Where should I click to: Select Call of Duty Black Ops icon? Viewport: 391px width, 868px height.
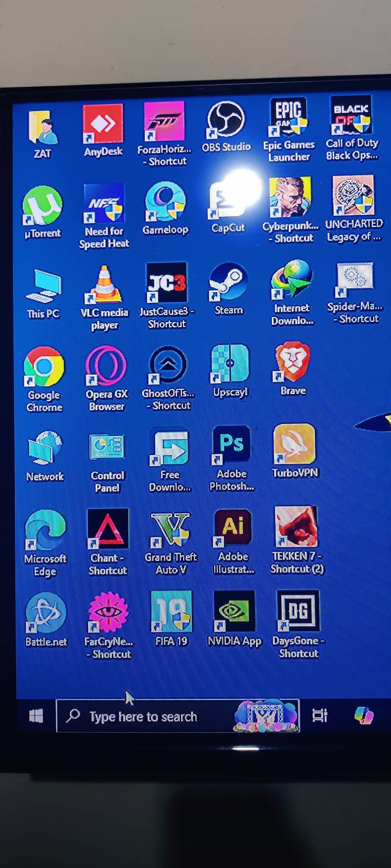pos(351,115)
